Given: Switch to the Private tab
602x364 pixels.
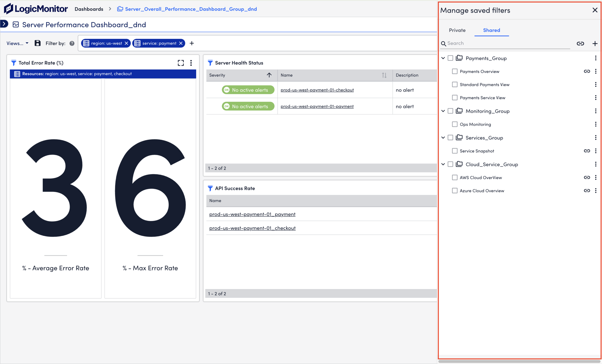Looking at the screenshot, I should point(457,30).
